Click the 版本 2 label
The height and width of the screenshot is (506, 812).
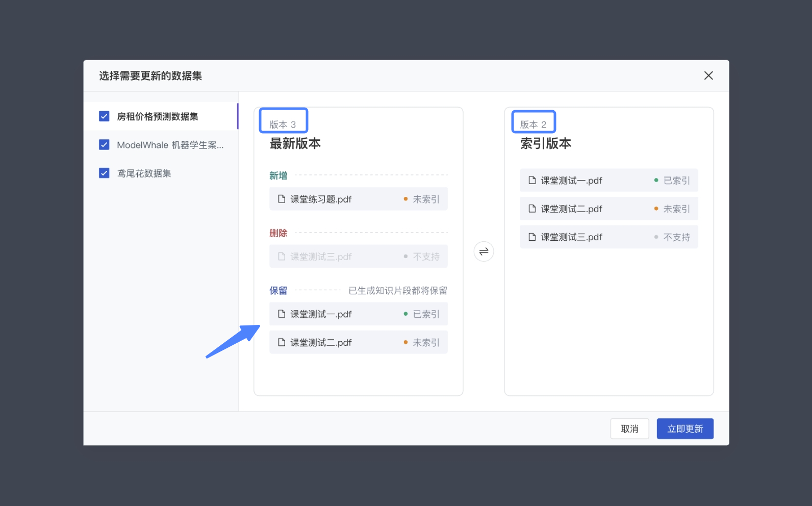tap(533, 124)
